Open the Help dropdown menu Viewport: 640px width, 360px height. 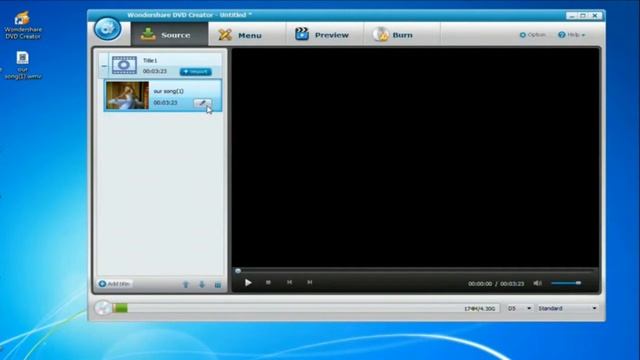(571, 35)
